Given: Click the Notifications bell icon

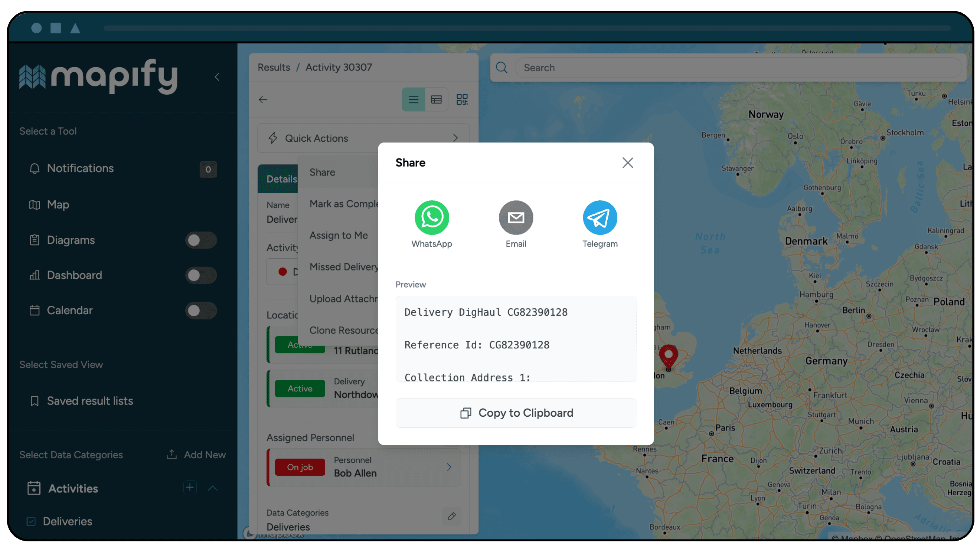Looking at the screenshot, I should tap(34, 168).
